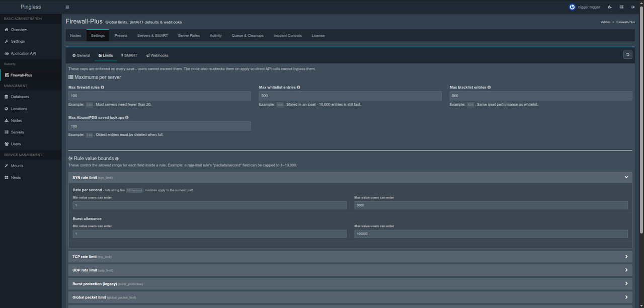The height and width of the screenshot is (308, 644).
Task: Click the Max AbuseIPDB saved lookups input
Action: (x=159, y=126)
